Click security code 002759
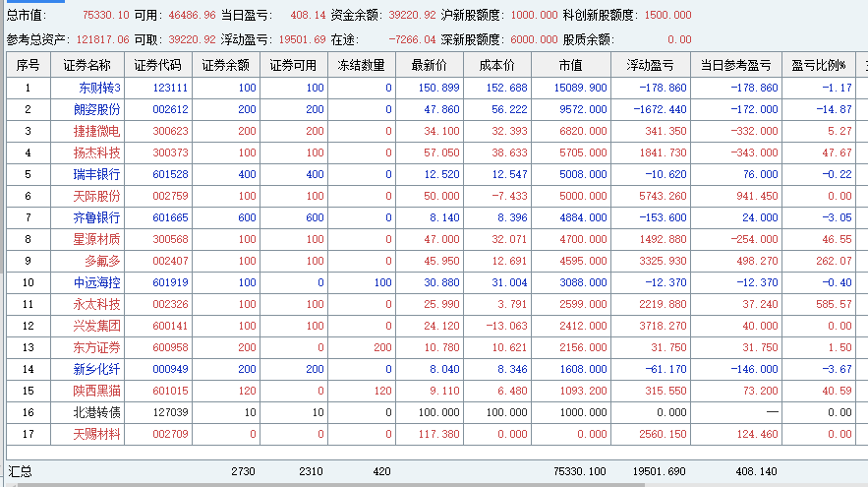This screenshot has height=487, width=868. (x=170, y=196)
